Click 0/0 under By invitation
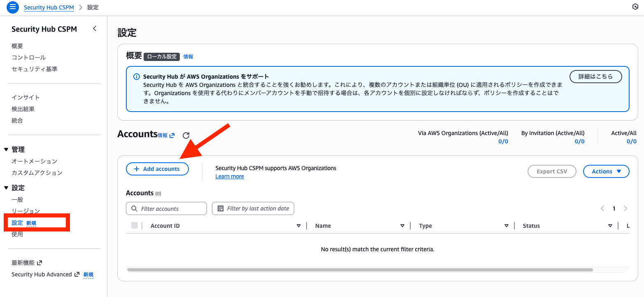The image size is (644, 297). (x=579, y=141)
